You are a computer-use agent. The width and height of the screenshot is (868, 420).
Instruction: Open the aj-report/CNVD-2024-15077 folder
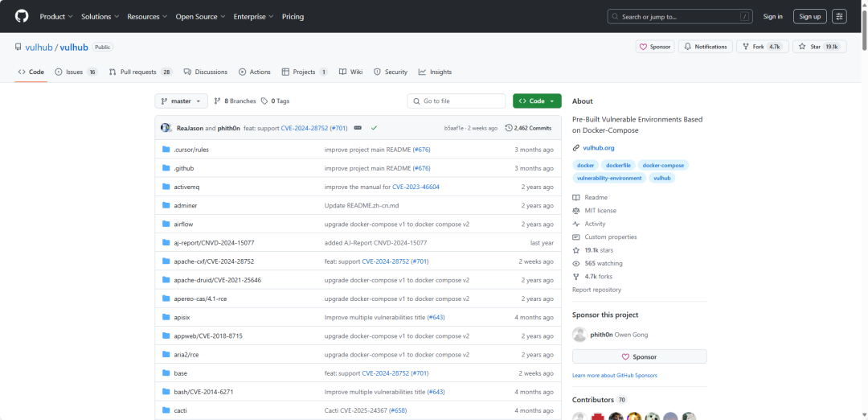click(215, 243)
